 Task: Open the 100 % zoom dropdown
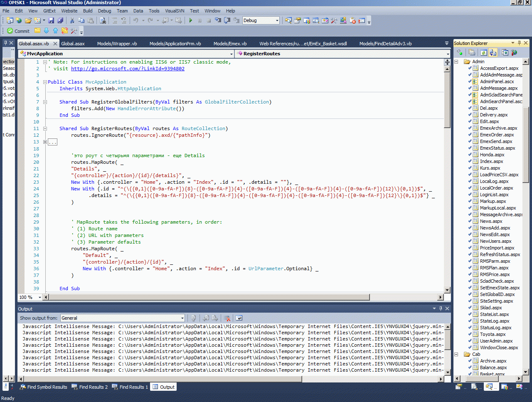pyautogui.click(x=40, y=297)
